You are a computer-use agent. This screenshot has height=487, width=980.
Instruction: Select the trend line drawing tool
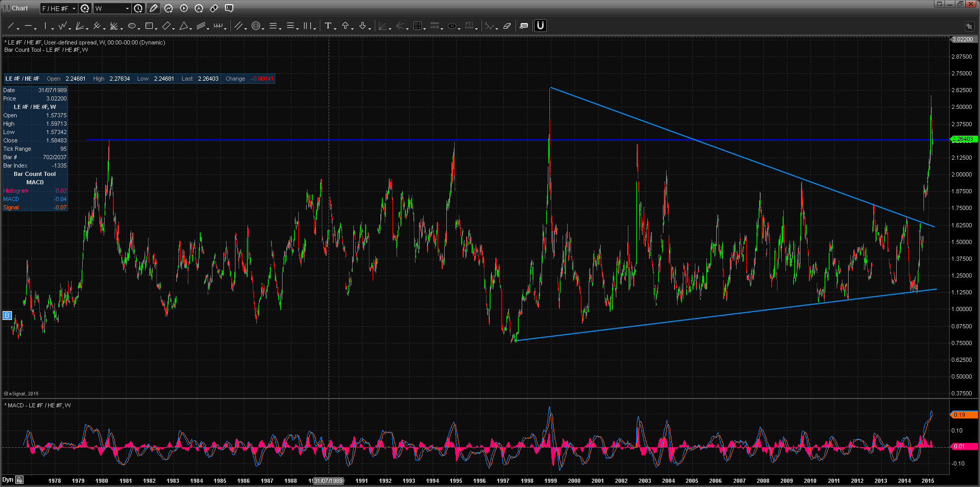10,26
